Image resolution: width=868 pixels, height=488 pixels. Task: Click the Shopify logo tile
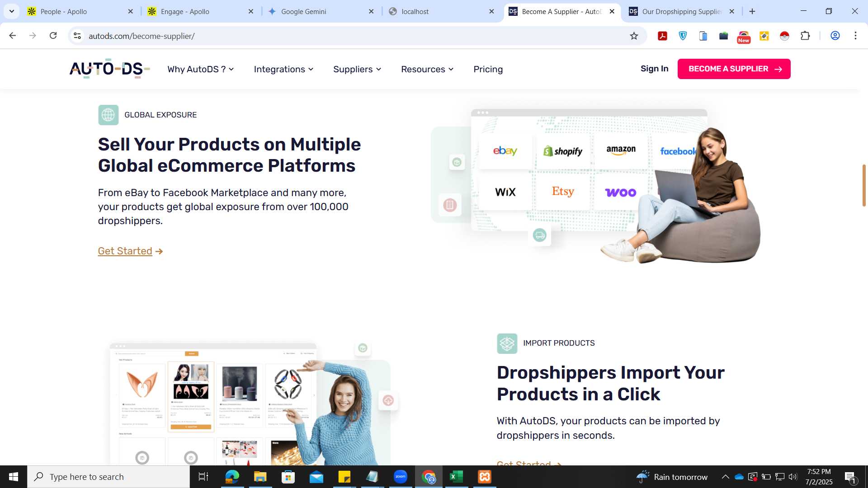(x=563, y=151)
